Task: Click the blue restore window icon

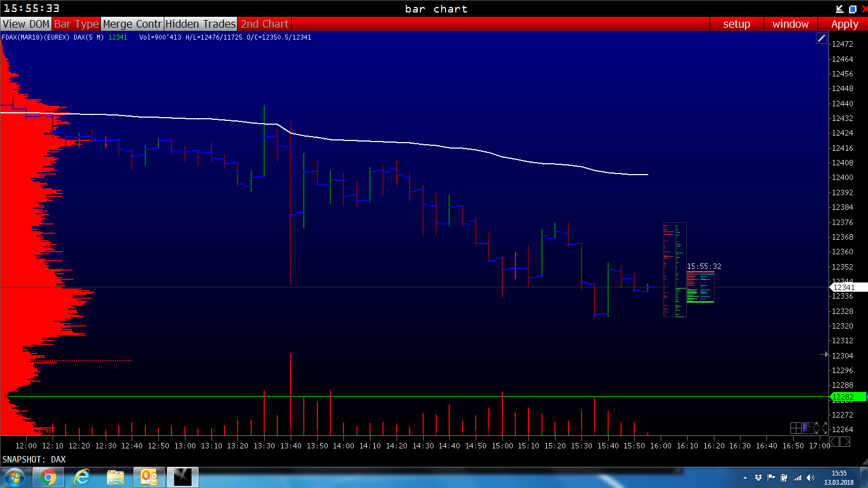Action: (852, 9)
